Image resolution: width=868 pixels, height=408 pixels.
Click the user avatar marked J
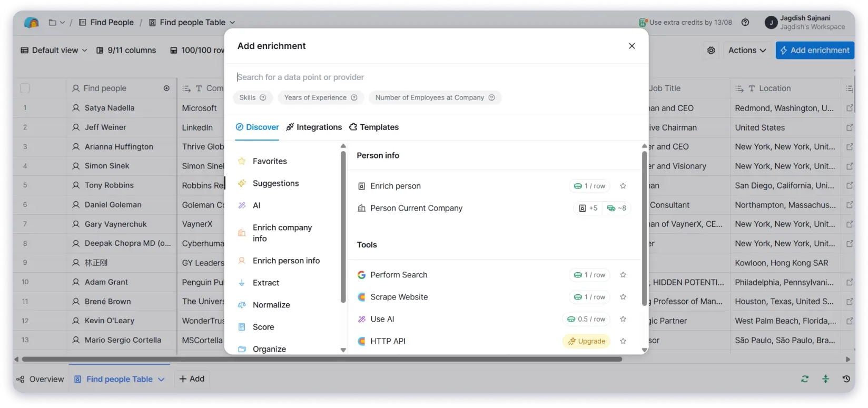click(x=771, y=23)
